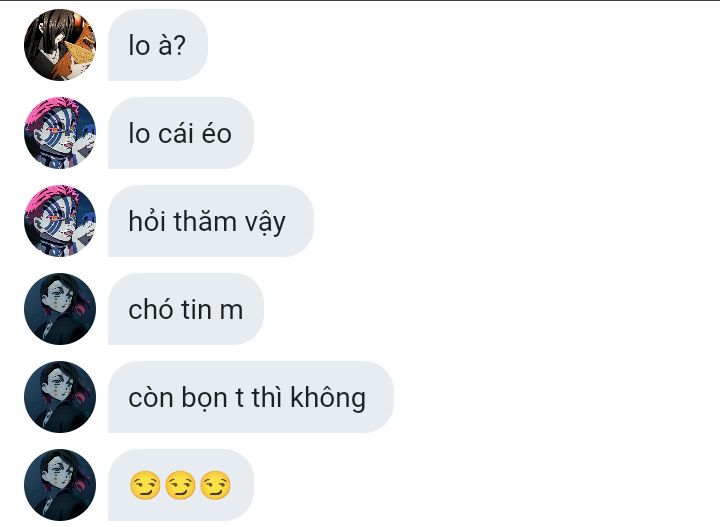Click the first smirking emoji
The image size is (720, 527).
click(145, 485)
